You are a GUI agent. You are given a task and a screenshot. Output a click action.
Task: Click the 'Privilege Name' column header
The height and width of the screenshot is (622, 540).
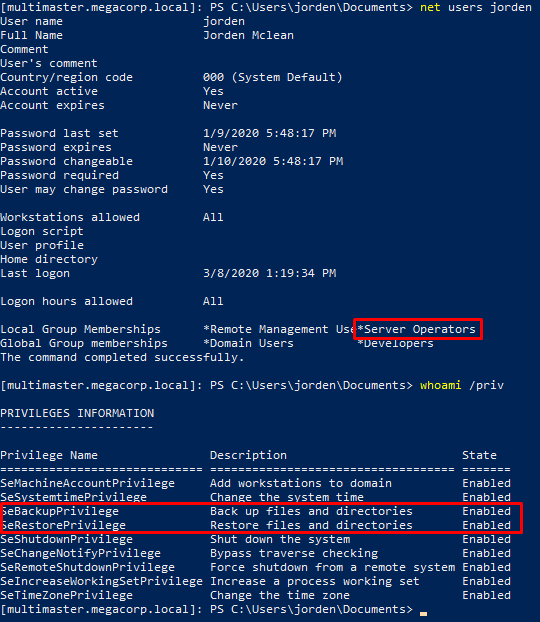[x=49, y=455]
